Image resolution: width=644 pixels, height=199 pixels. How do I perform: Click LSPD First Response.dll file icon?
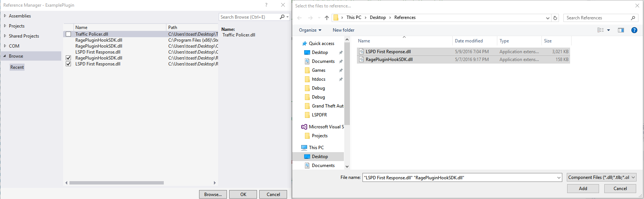(x=361, y=52)
